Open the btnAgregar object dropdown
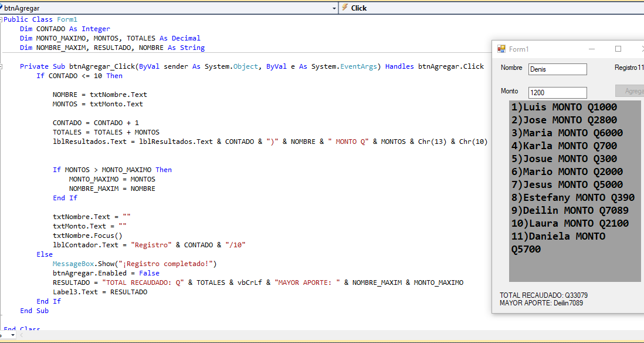644x343 pixels. (334, 8)
